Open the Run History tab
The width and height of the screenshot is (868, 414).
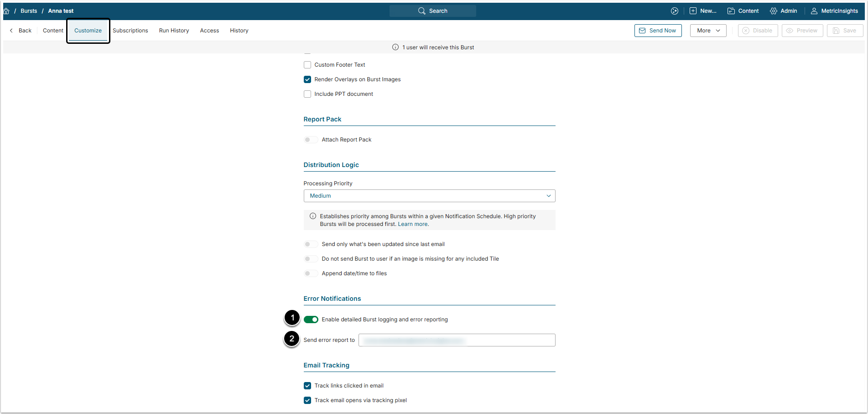pyautogui.click(x=174, y=31)
